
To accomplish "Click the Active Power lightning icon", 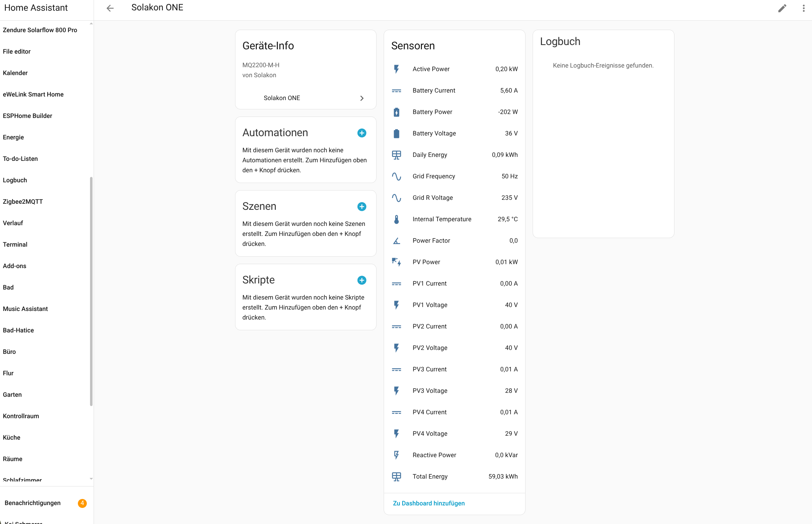I will (397, 69).
